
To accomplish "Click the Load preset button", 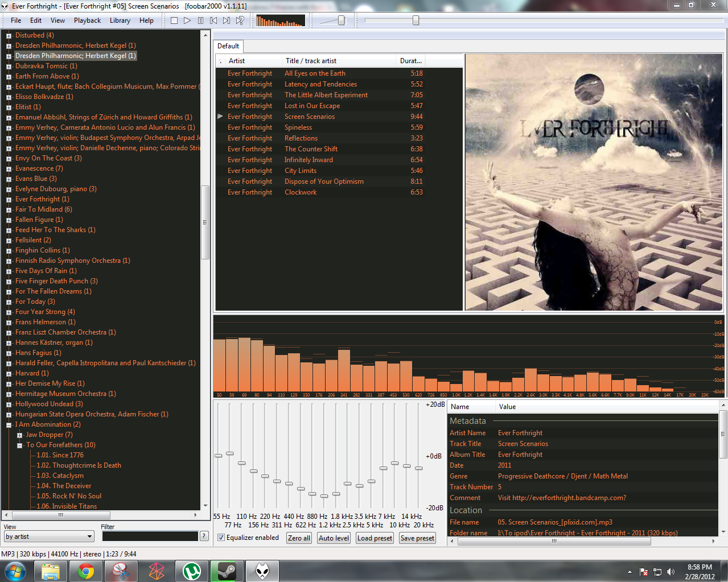I will (x=375, y=538).
